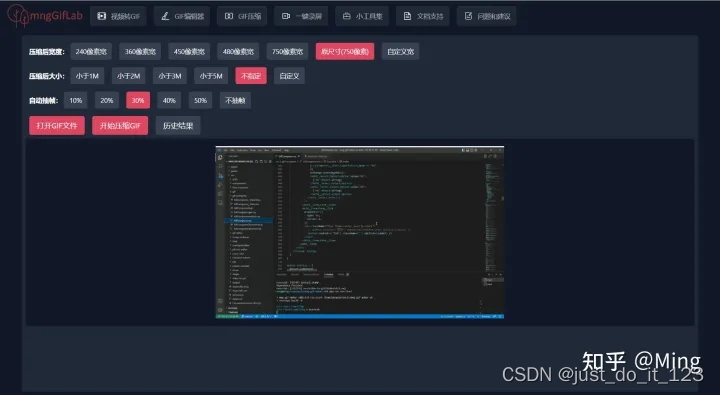Open the GIF编辑器 editor page
This screenshot has width=720, height=395.
(182, 16)
